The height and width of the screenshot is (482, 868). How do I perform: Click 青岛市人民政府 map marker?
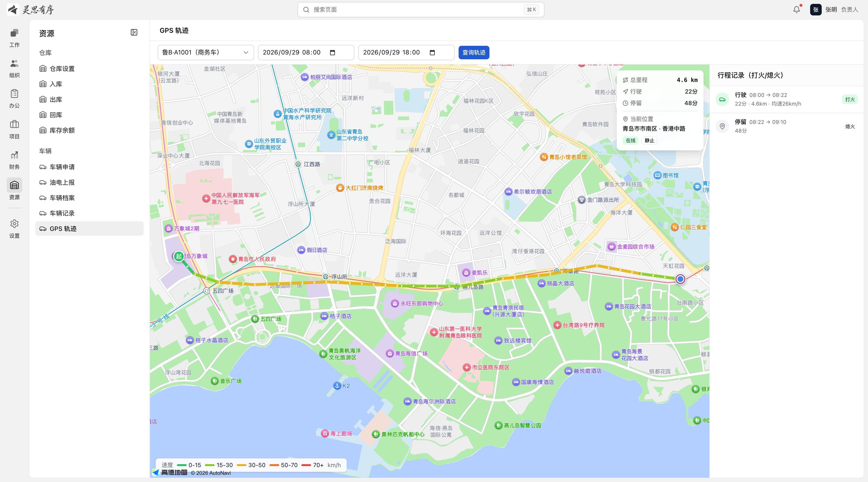(232, 259)
